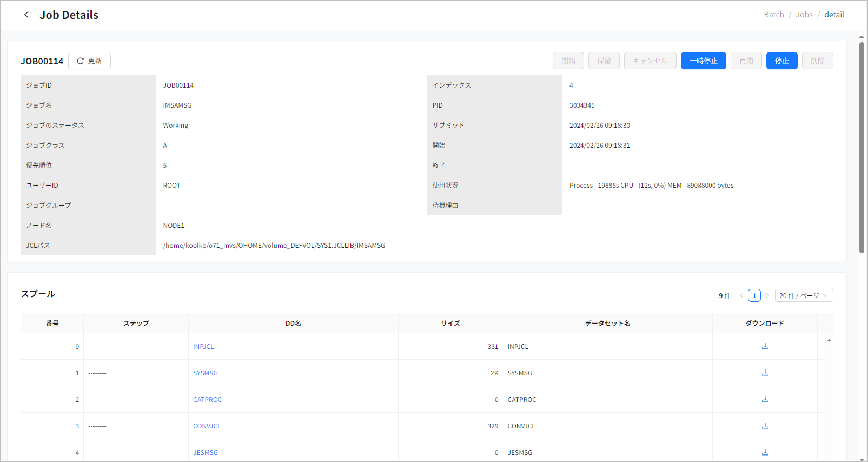This screenshot has width=868, height=462.
Task: Stop the job with 停止 button
Action: tap(781, 61)
